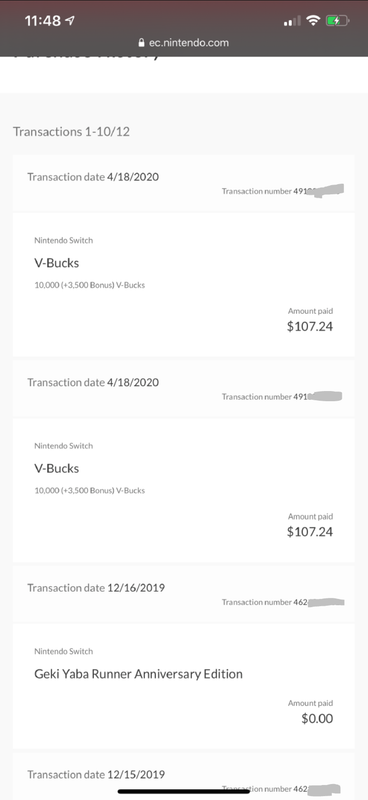Tap the $0.00 amount paid
This screenshot has height=800, width=368.
[x=317, y=719]
